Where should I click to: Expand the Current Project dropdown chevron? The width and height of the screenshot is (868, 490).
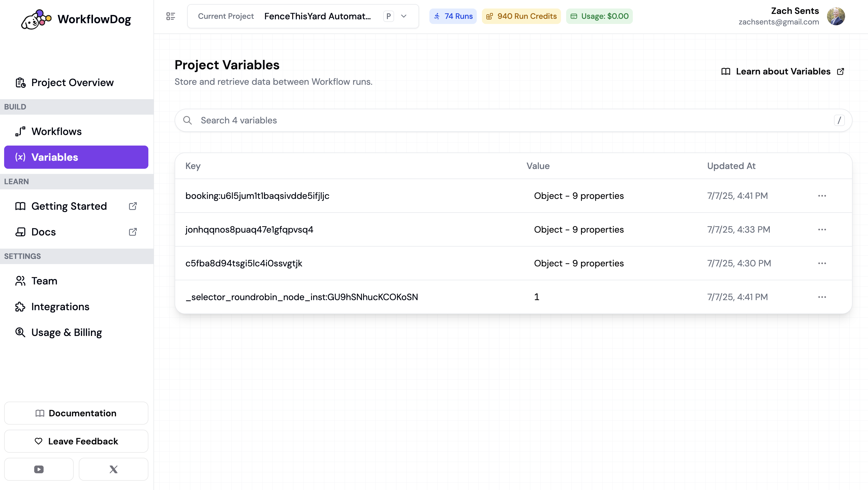pos(404,16)
